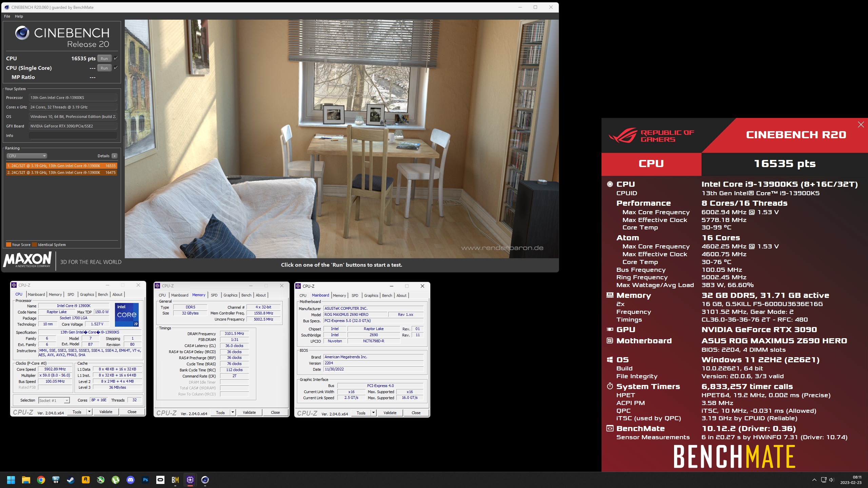
Task: Open uTorrent from the taskbar
Action: 116,480
